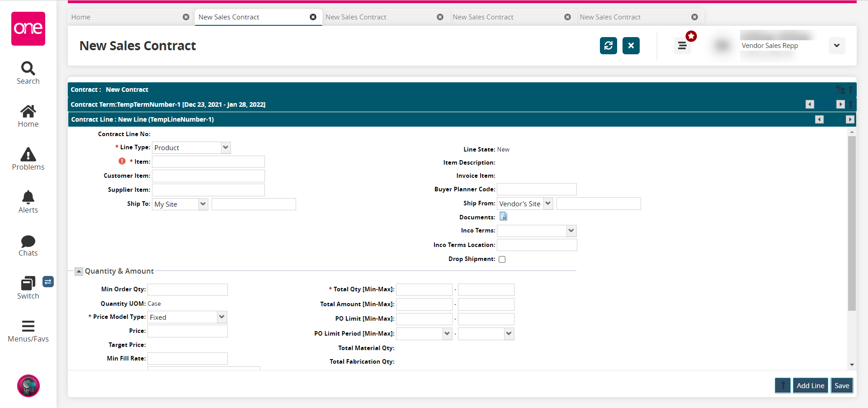
Task: Click the Search icon in sidebar
Action: 28,69
